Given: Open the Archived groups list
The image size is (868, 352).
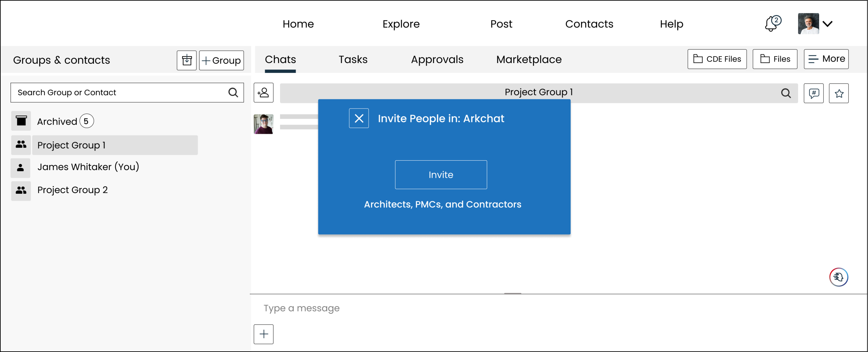Looking at the screenshot, I should (58, 121).
